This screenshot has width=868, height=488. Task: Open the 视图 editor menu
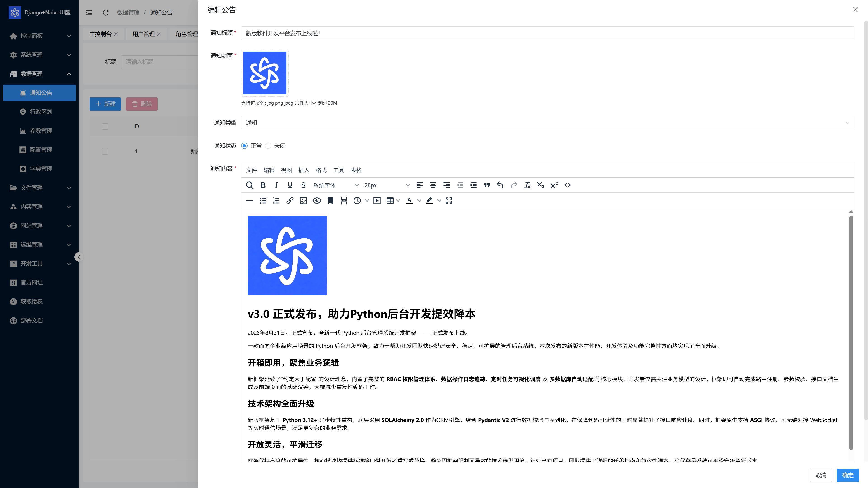pyautogui.click(x=286, y=170)
